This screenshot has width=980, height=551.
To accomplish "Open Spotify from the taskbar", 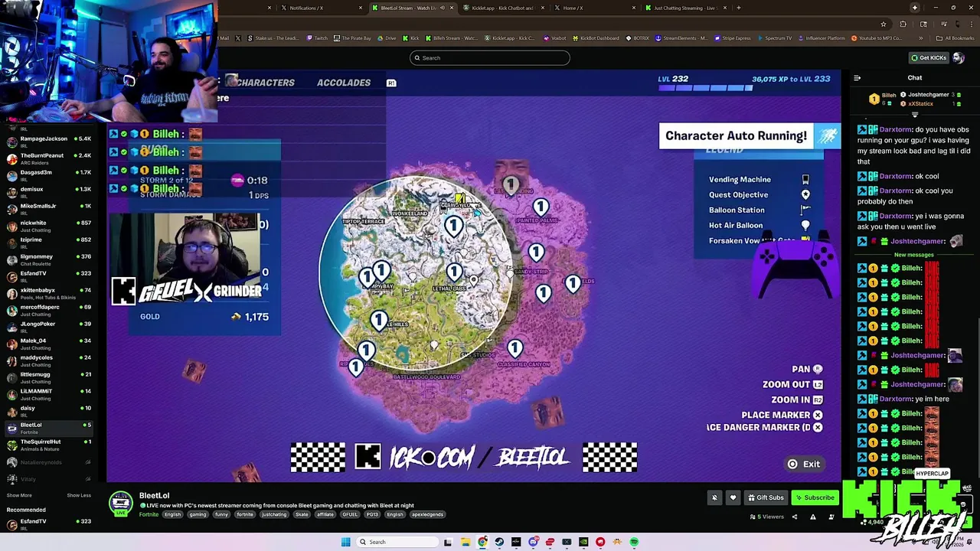I will pyautogui.click(x=634, y=542).
